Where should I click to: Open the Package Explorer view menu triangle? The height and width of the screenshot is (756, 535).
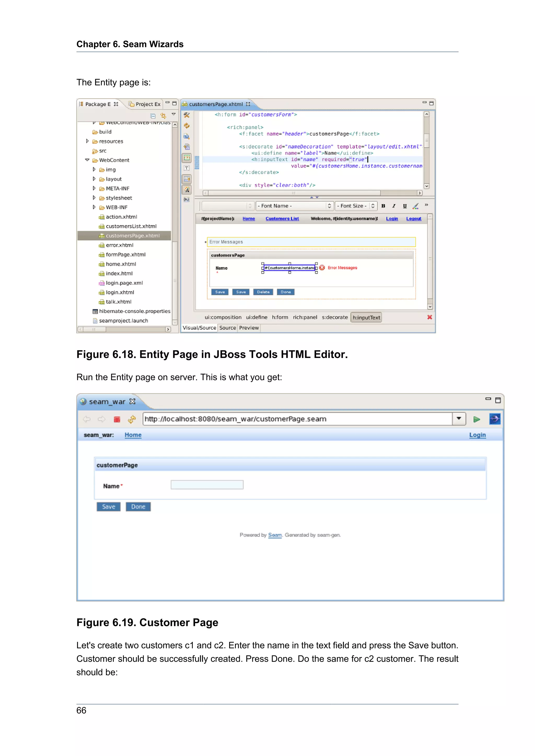(x=174, y=114)
